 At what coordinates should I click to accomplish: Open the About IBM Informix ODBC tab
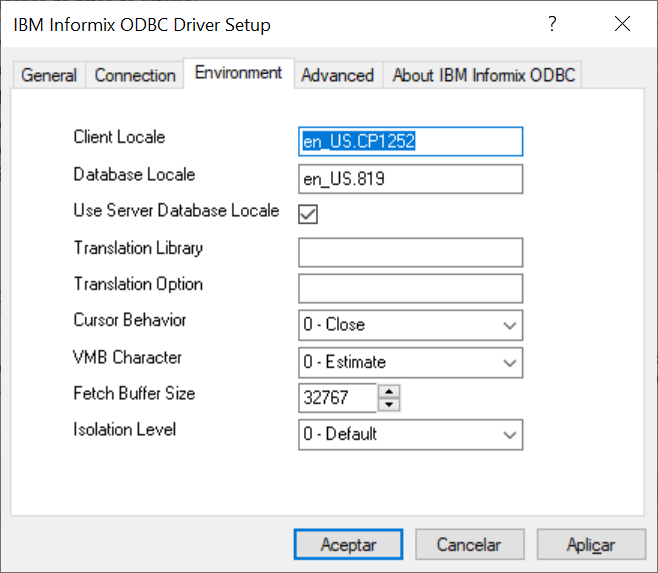[483, 75]
